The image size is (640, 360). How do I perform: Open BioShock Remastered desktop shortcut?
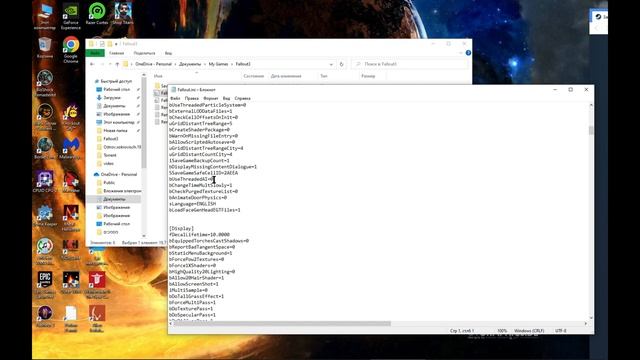(x=44, y=83)
